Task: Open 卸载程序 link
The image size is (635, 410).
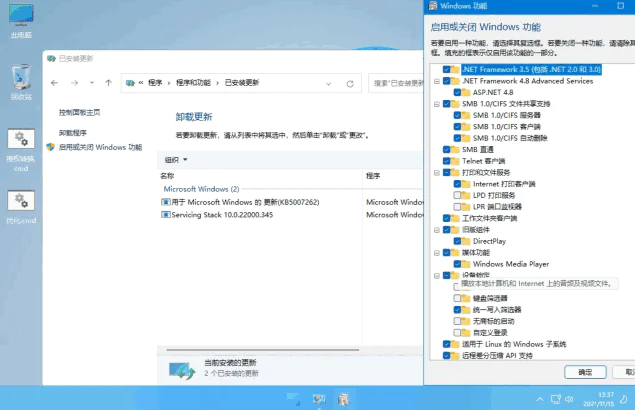Action: [x=73, y=133]
